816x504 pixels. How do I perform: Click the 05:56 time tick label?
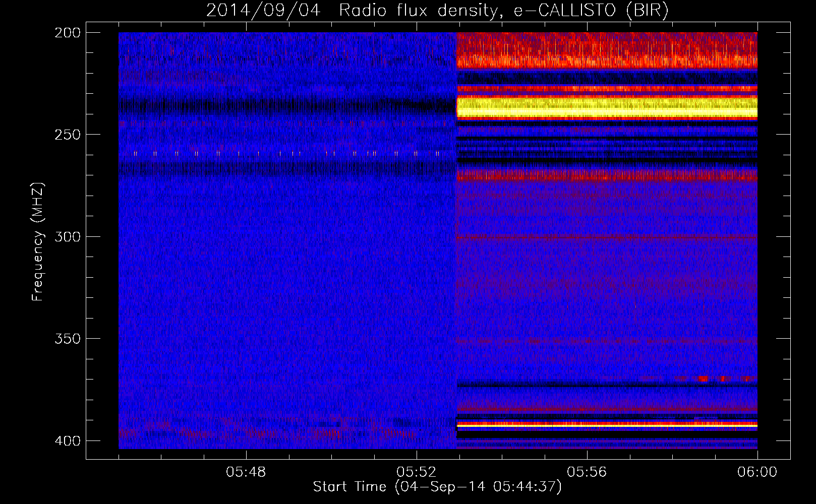(587, 472)
